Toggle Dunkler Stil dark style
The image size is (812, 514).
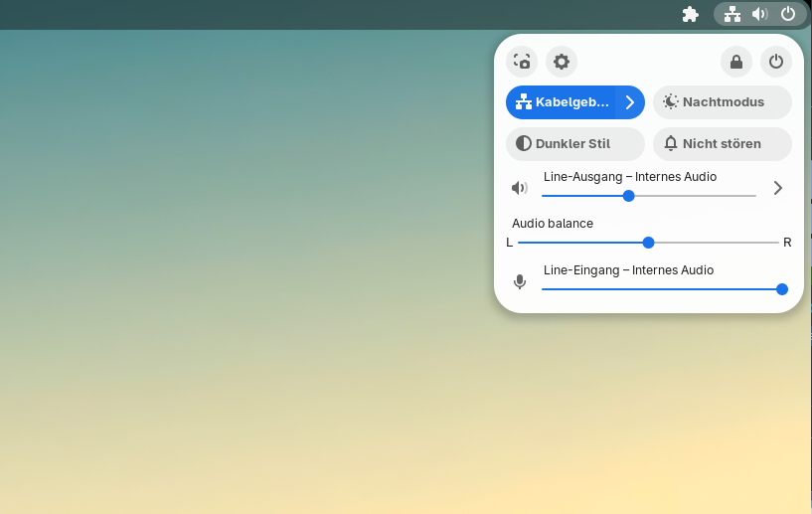(575, 144)
